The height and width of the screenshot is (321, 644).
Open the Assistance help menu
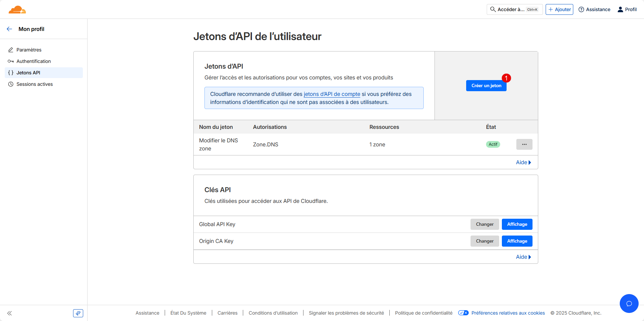pos(594,9)
